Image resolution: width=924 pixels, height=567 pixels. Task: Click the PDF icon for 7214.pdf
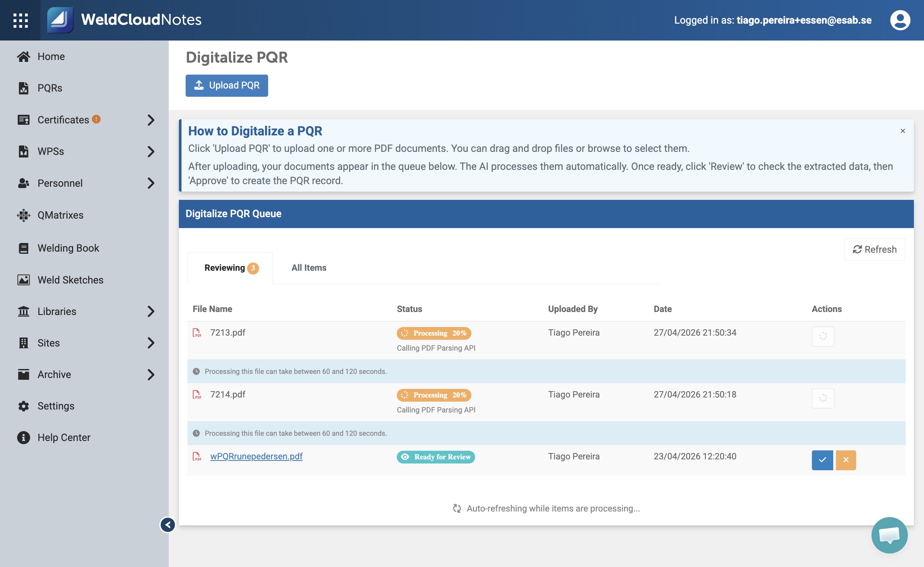196,394
